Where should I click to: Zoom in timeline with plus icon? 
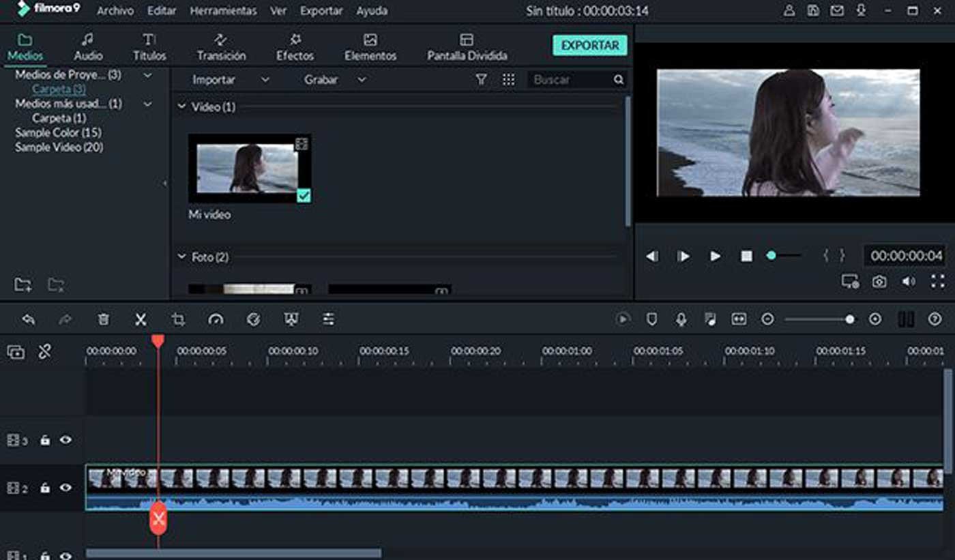point(875,319)
